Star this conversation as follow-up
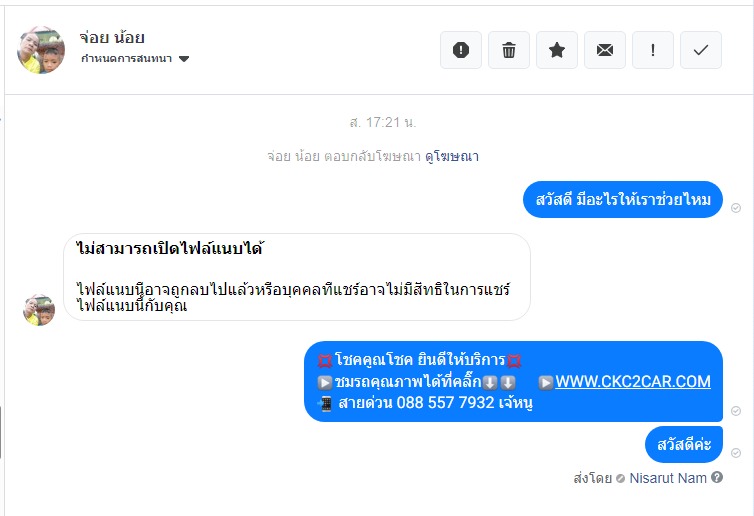The image size is (754, 516). (x=557, y=50)
